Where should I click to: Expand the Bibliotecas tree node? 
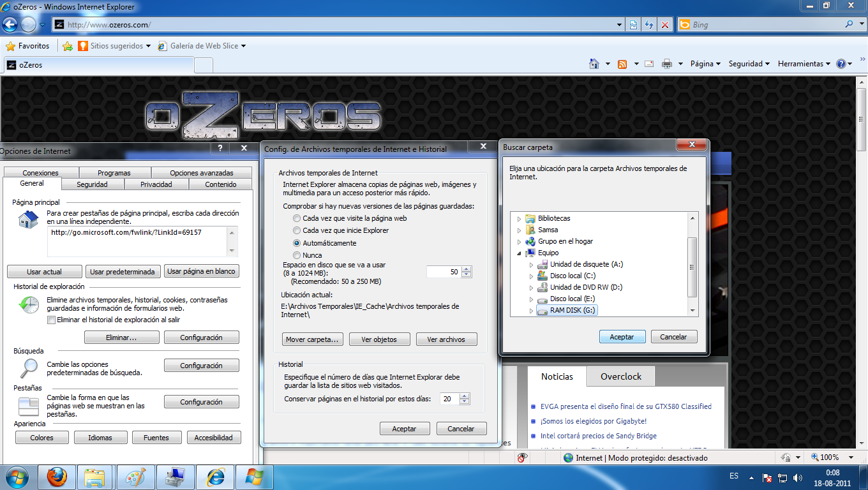coord(519,218)
